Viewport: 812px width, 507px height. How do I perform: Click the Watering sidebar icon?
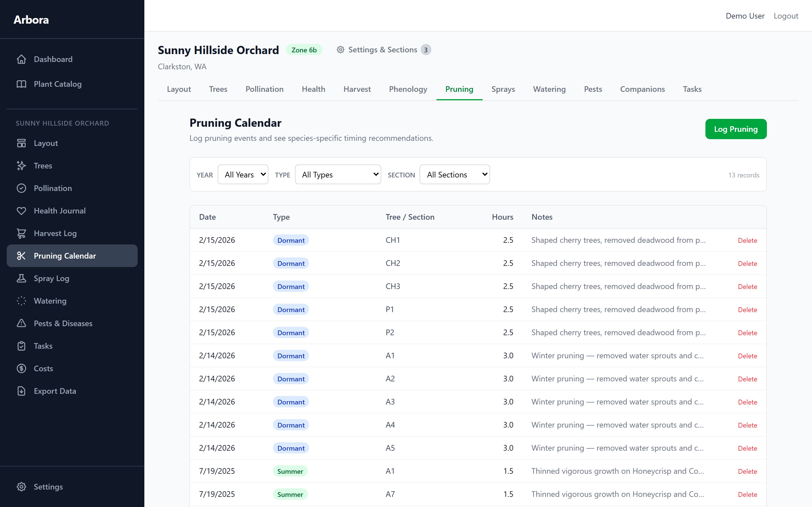pyautogui.click(x=21, y=301)
